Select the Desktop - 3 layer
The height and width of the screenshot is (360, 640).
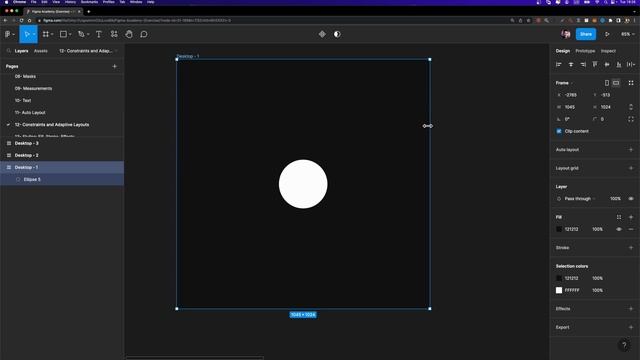point(62,143)
